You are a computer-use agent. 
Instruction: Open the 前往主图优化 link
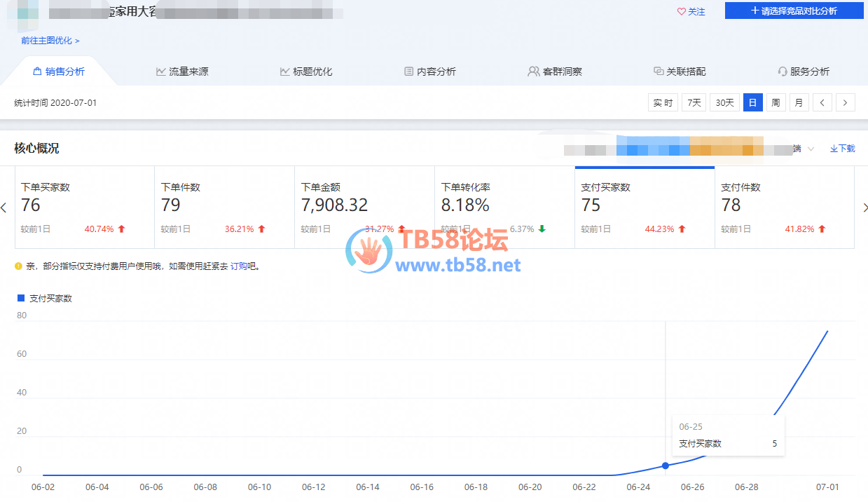point(50,41)
